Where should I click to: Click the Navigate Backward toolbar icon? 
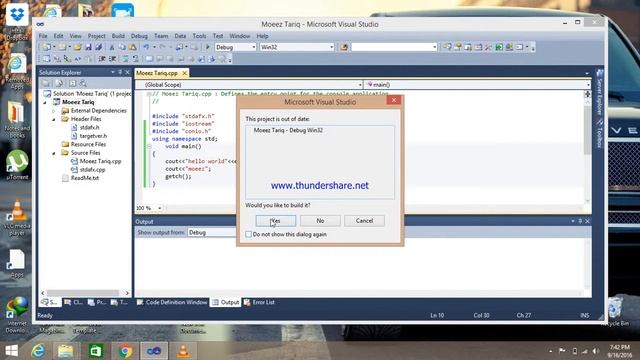tap(179, 47)
